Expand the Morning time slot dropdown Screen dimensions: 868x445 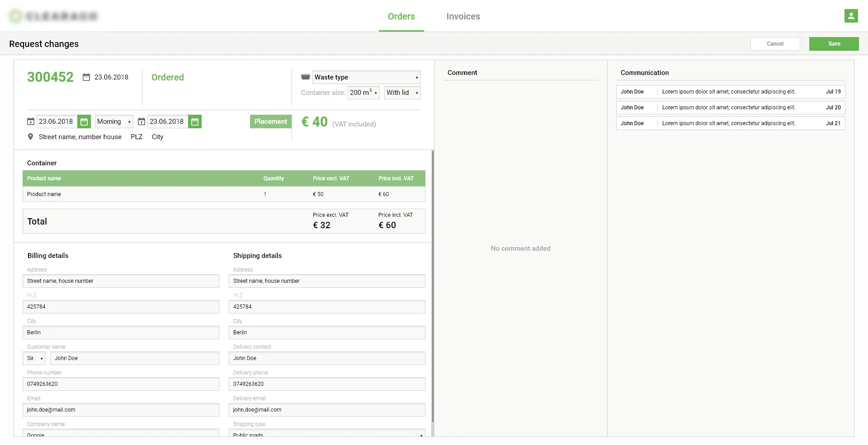tap(114, 122)
